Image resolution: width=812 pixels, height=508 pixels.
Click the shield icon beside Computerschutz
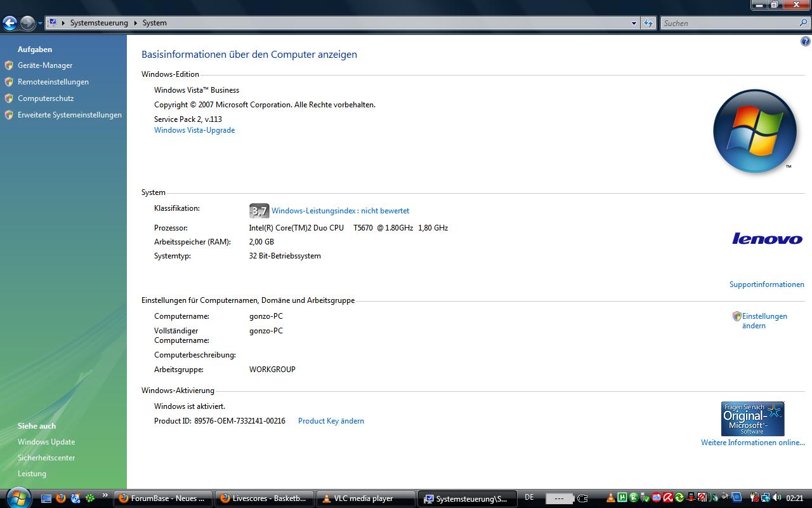(9, 98)
